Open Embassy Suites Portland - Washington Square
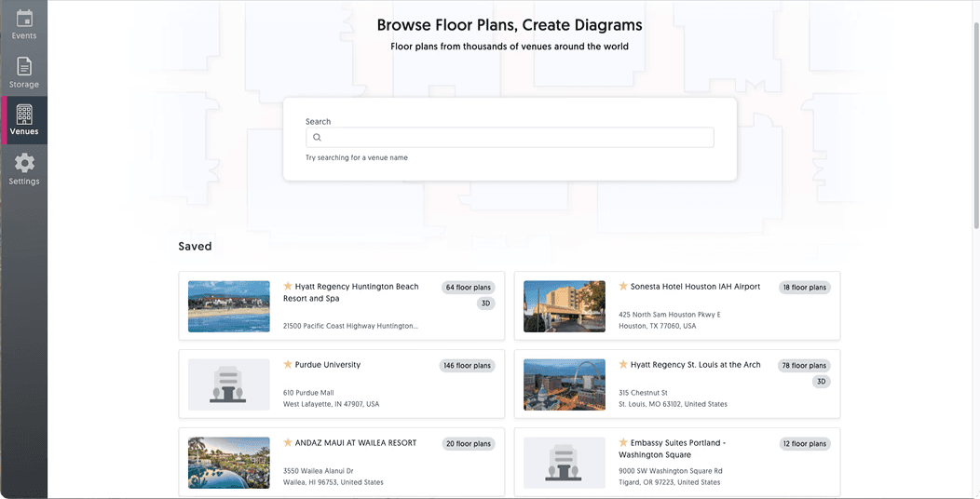Viewport: 980px width, 499px height. point(673,449)
